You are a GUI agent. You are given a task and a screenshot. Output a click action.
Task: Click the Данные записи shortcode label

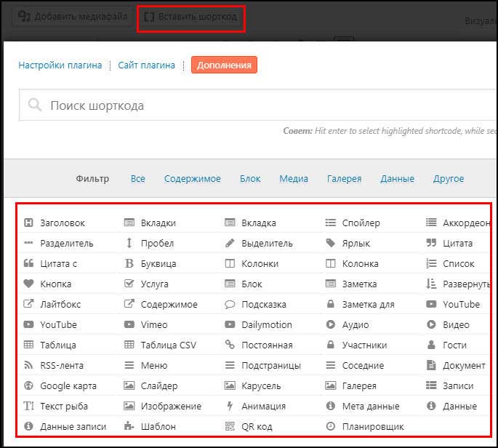click(73, 426)
